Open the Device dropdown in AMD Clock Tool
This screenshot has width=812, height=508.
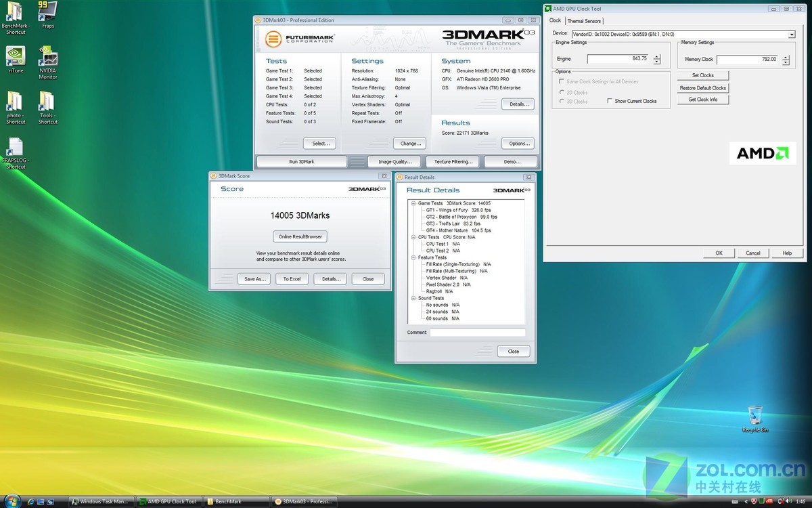point(791,34)
